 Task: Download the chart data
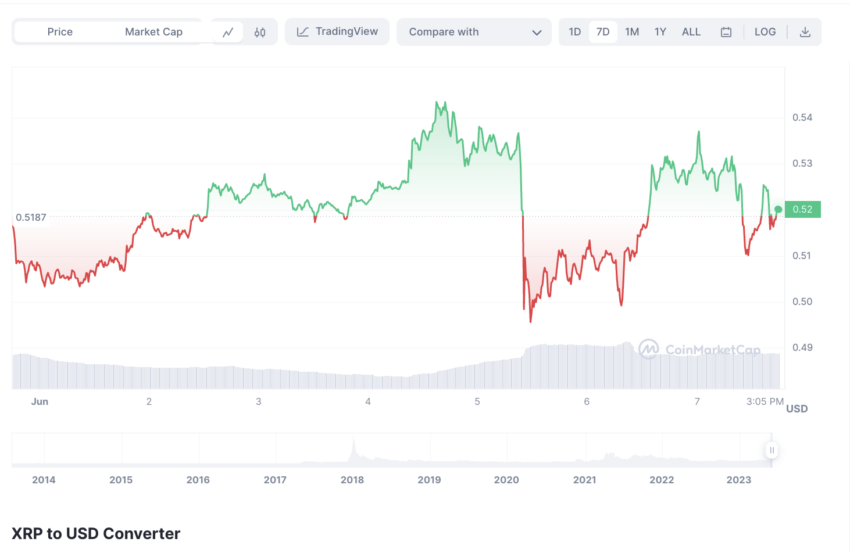click(x=805, y=32)
